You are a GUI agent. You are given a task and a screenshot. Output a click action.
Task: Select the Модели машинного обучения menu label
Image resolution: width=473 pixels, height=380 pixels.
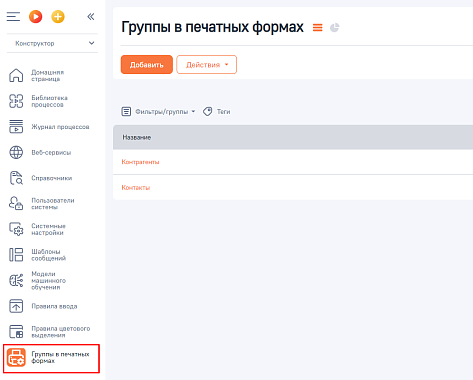[48, 280]
